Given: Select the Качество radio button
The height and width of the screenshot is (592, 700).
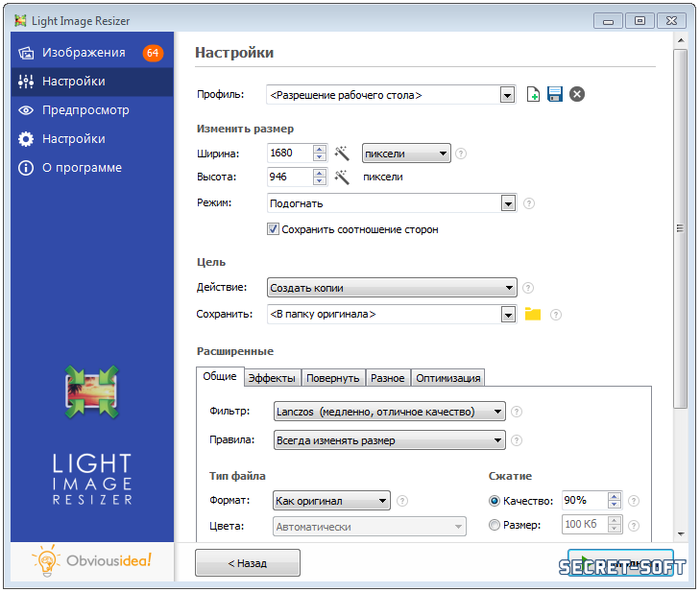Looking at the screenshot, I should pyautogui.click(x=495, y=501).
